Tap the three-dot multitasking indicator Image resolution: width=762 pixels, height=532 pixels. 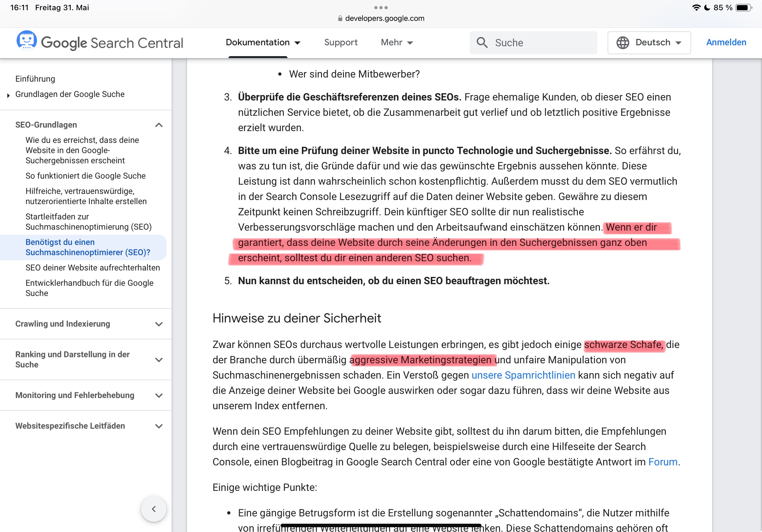click(x=381, y=7)
